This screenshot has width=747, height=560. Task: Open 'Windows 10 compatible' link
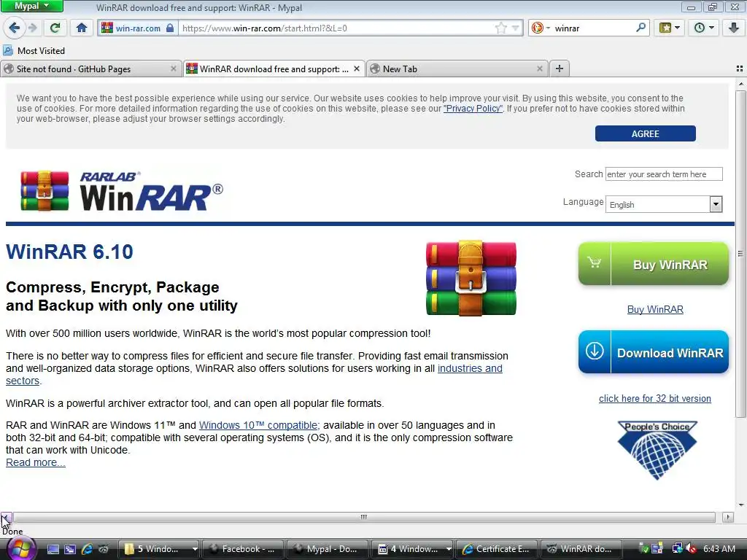[259, 425]
